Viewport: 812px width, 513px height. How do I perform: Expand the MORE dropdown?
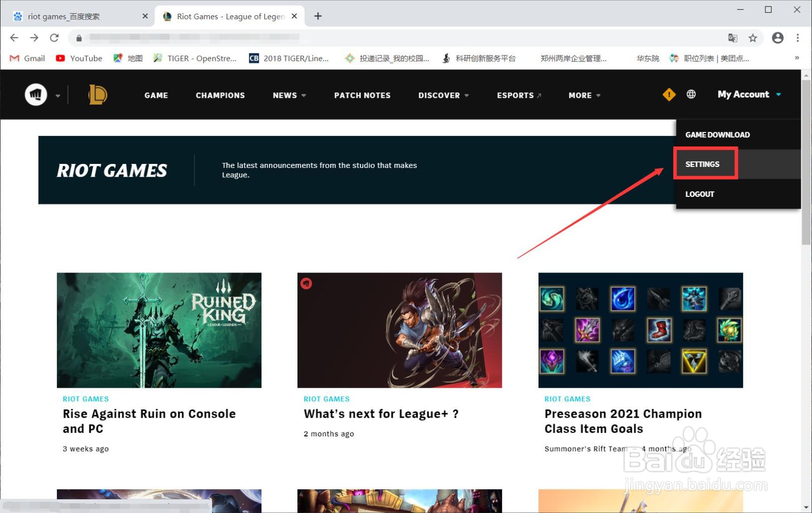(x=585, y=95)
